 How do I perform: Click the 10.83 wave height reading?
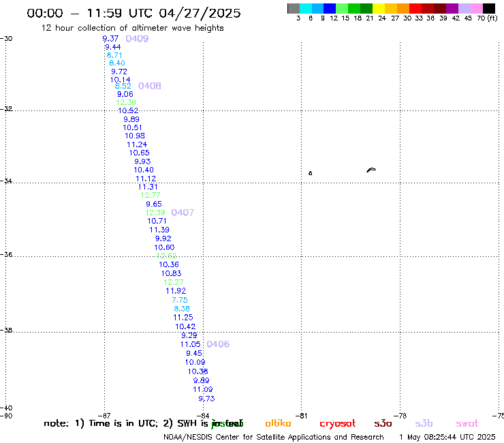coord(172,273)
